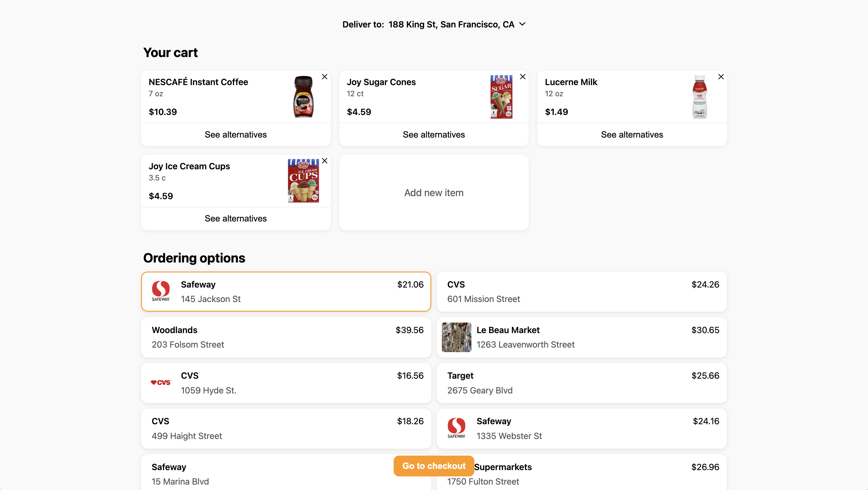Click the Joy Sugar Cones box image
Image resolution: width=868 pixels, height=490 pixels.
tap(502, 97)
